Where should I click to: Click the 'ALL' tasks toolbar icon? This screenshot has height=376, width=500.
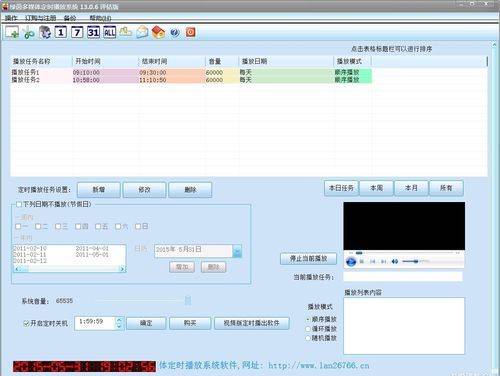coord(110,32)
